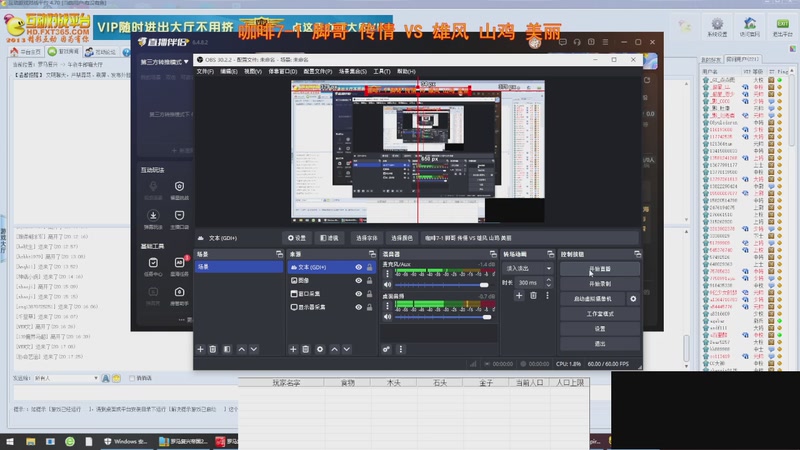Remove scene transition with trash icon
800x450 pixels.
533,295
